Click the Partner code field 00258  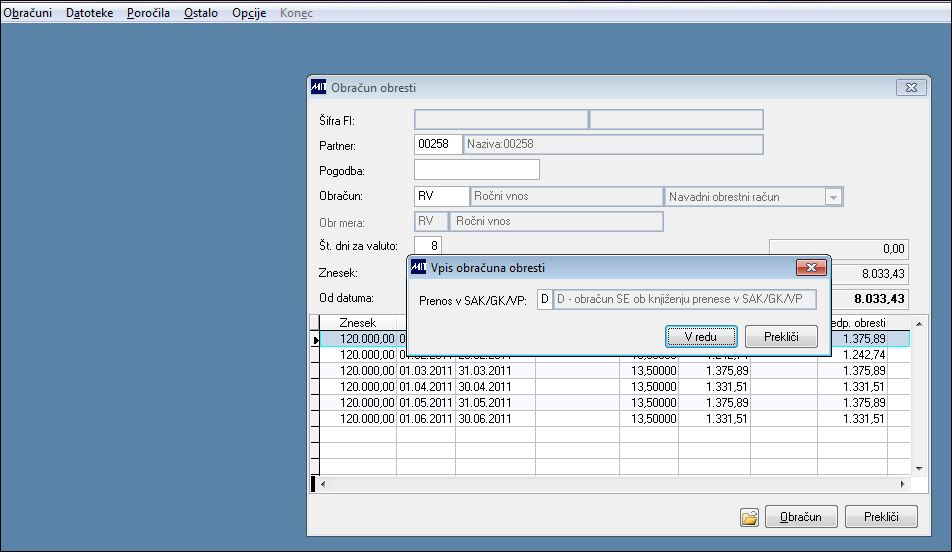tap(438, 145)
